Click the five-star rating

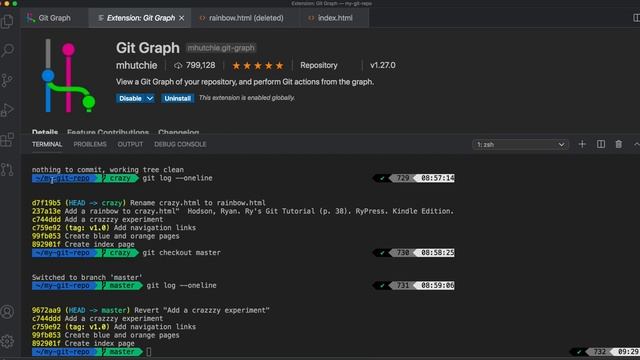pos(258,65)
